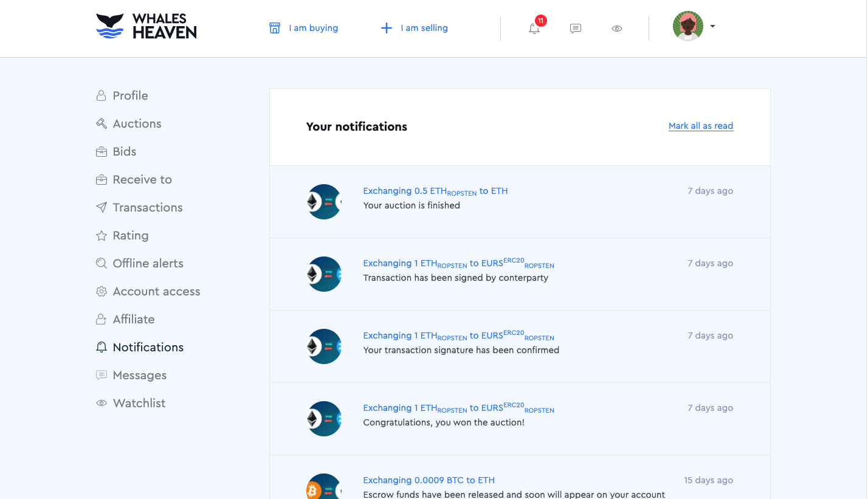Open the Exchanging 1 ETH link above 'signature has been confirmed'

(458, 336)
